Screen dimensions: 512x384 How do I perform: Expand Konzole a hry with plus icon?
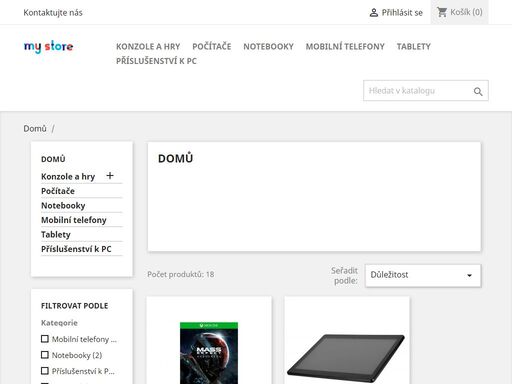pyautogui.click(x=110, y=176)
